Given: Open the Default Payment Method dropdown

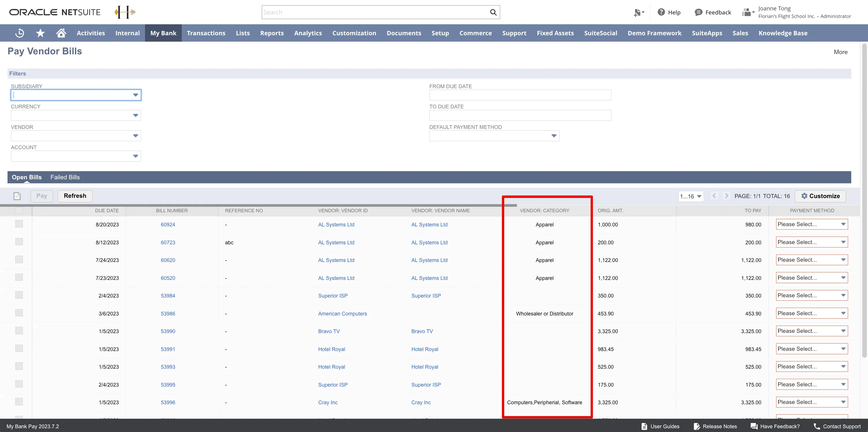Looking at the screenshot, I should tap(494, 136).
